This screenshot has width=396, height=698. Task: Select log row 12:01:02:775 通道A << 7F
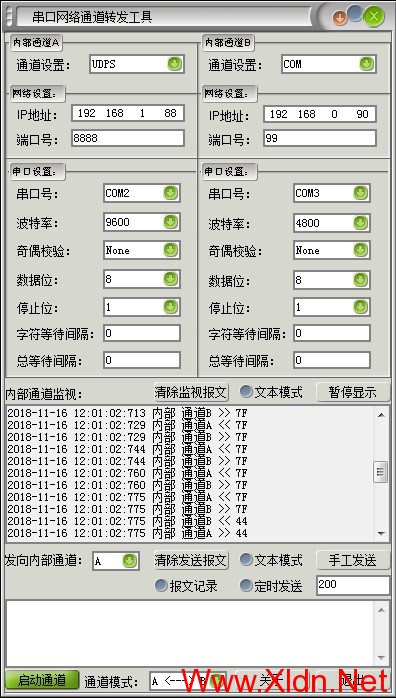pos(128,497)
